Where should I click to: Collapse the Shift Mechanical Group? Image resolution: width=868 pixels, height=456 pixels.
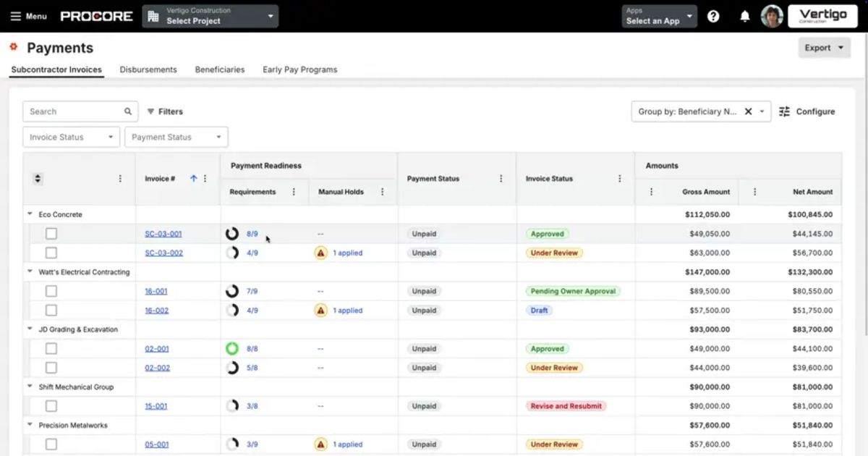[30, 387]
